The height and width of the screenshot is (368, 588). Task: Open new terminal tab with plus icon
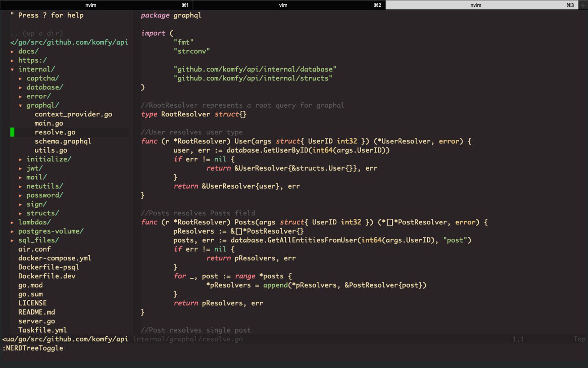[x=583, y=5]
